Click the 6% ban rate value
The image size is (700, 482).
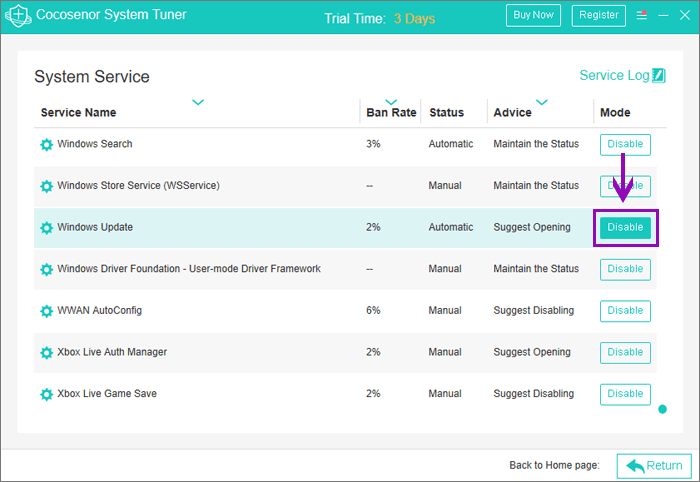point(373,310)
